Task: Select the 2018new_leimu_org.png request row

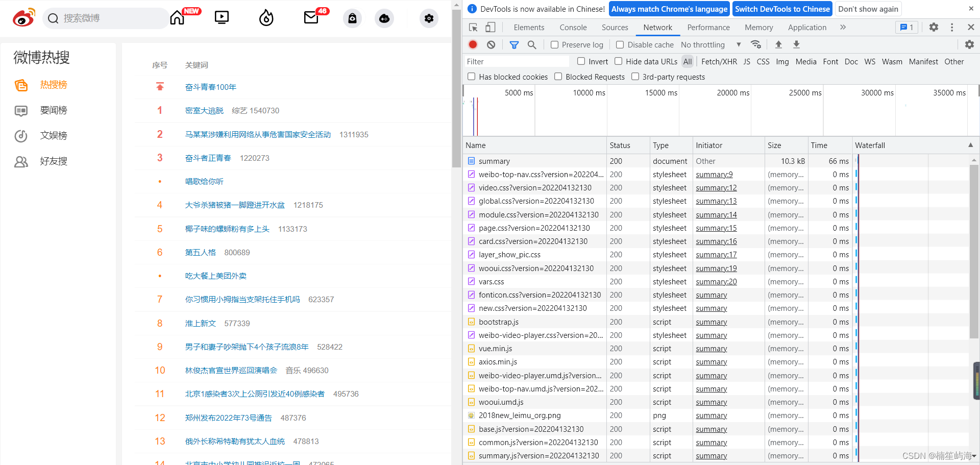Action: click(x=658, y=415)
